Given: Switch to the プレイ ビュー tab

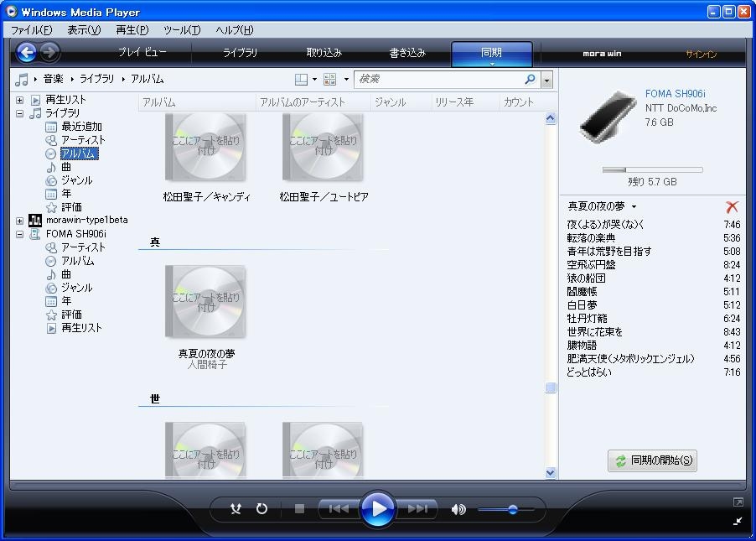Looking at the screenshot, I should 142,52.
